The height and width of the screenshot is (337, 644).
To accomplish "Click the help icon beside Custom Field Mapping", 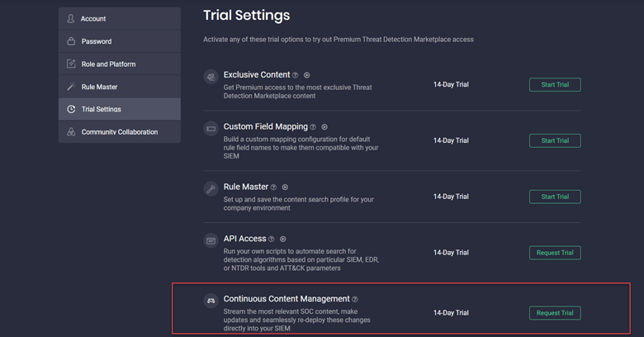I will coord(313,127).
